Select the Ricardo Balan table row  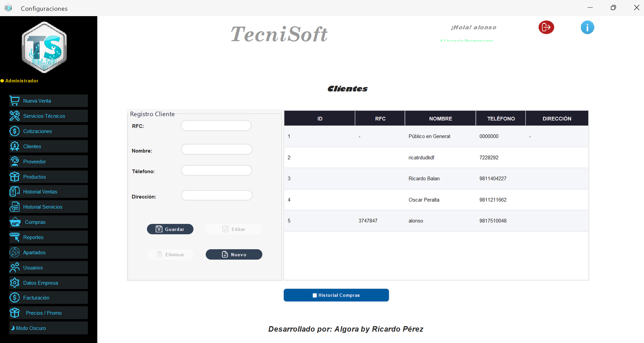point(436,179)
